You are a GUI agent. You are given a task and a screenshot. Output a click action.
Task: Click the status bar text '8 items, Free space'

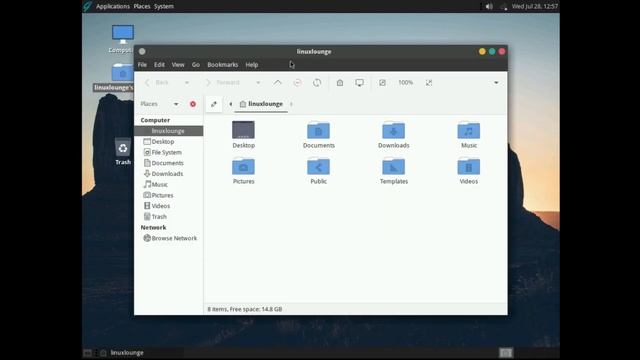click(244, 309)
